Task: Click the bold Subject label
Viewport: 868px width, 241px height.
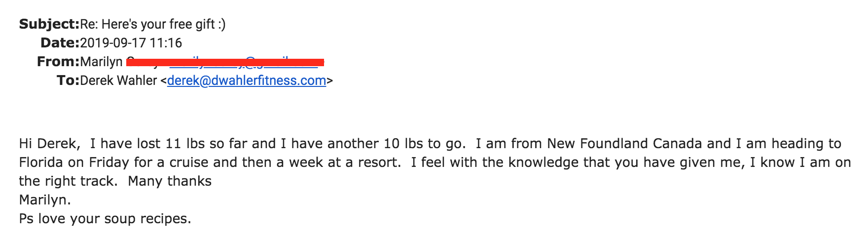Action: point(49,24)
